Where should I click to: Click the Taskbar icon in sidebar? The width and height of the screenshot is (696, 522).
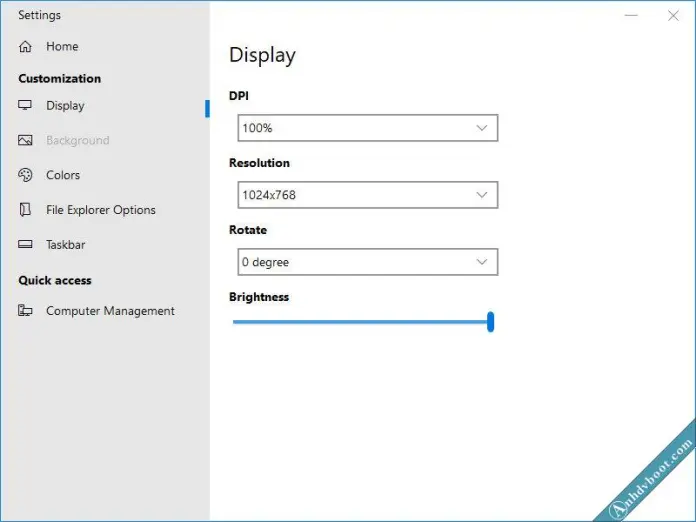(x=25, y=244)
